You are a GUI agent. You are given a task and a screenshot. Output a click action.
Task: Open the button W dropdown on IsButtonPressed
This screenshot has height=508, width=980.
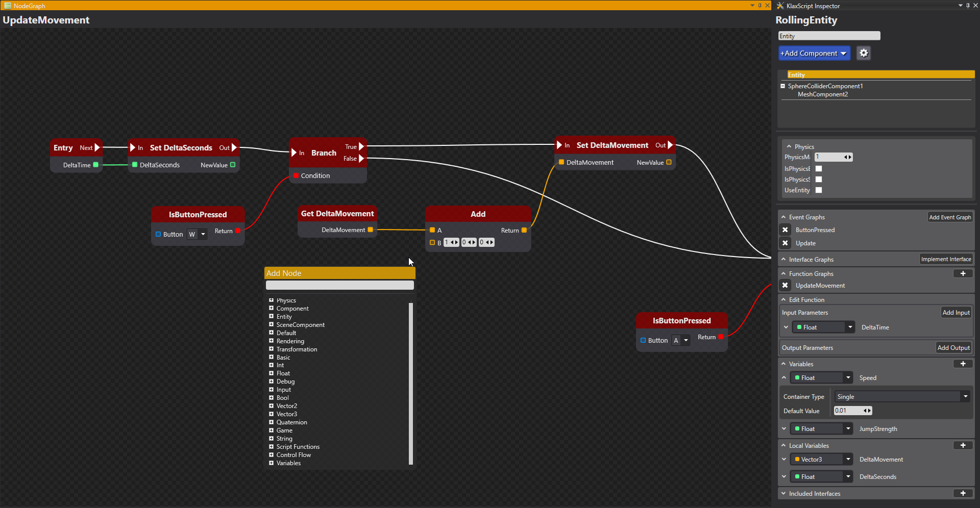point(203,235)
